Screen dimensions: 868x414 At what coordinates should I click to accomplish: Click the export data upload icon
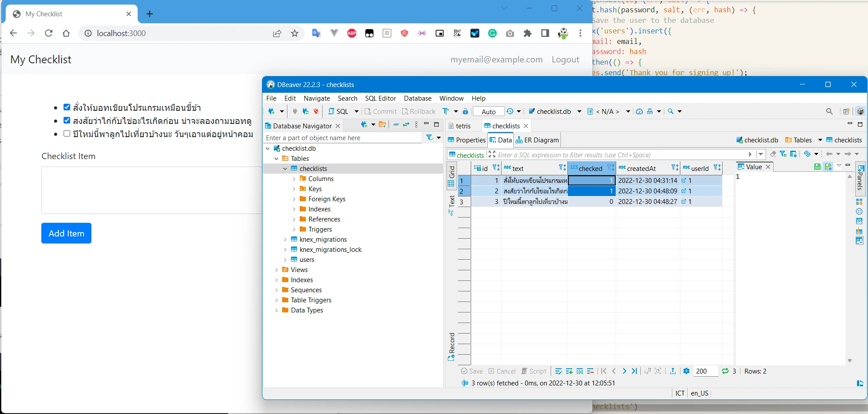tap(673, 371)
